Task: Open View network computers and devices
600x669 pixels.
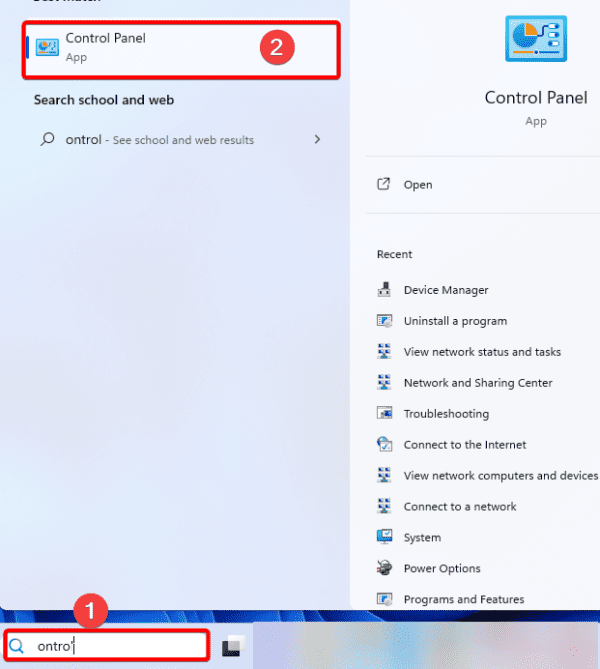Action: click(x=501, y=476)
